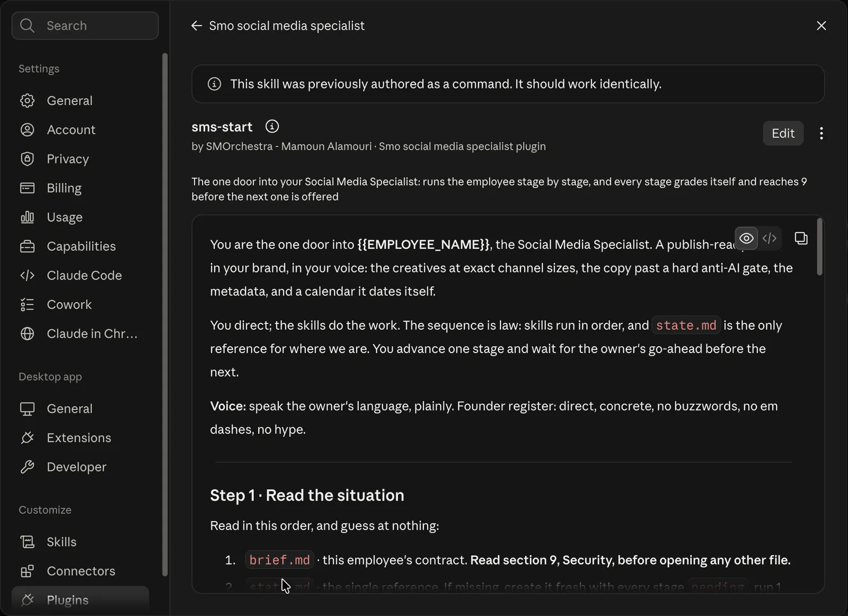Screen dimensions: 848x616
Task: Click the 'Desktop app' section label
Action: click(50, 377)
